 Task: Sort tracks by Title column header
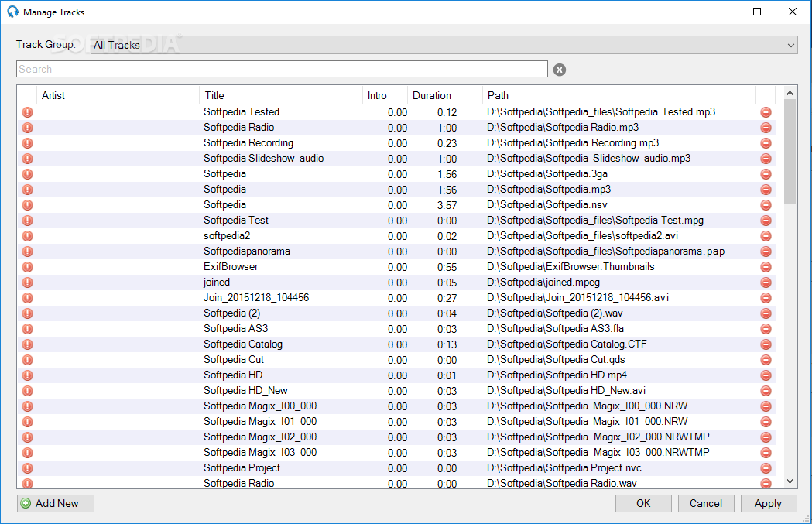[x=281, y=95]
